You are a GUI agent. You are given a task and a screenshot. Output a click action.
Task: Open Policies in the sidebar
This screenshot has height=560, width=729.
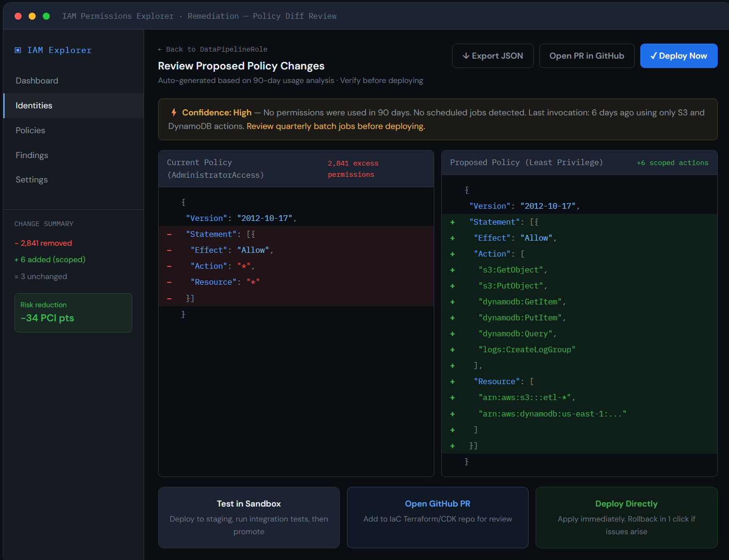(x=73, y=130)
